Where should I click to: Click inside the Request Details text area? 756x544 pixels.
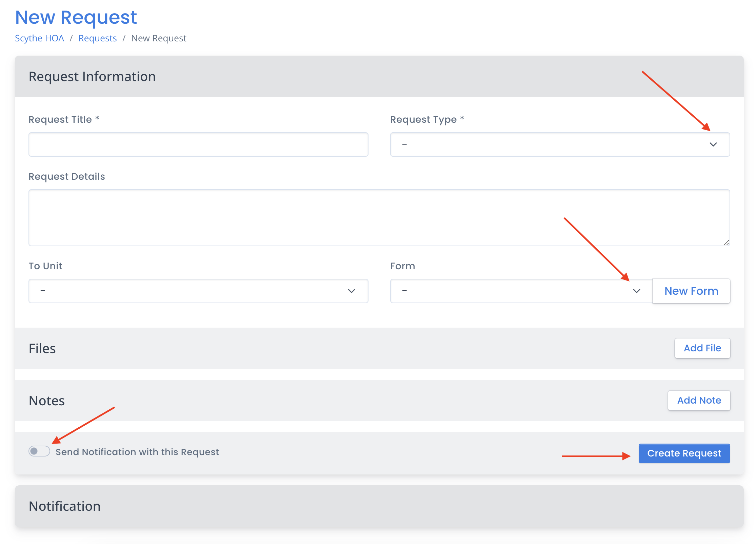[x=379, y=218]
